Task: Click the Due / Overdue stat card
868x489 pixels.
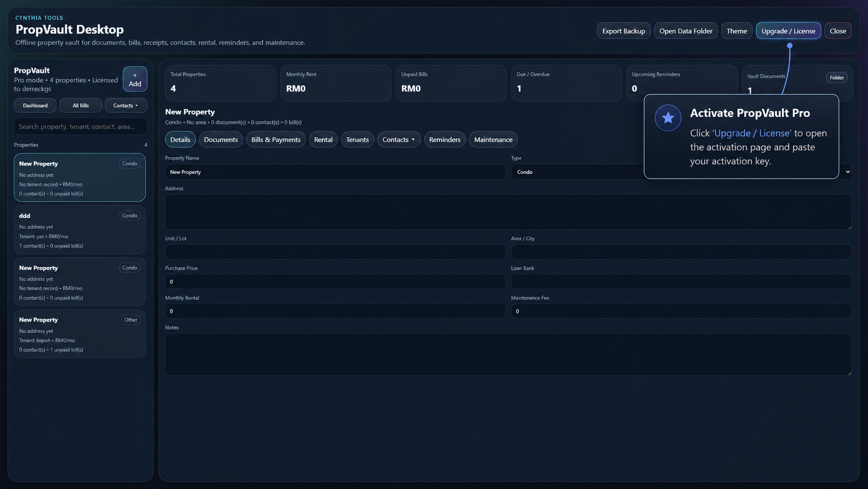Action: [566, 83]
